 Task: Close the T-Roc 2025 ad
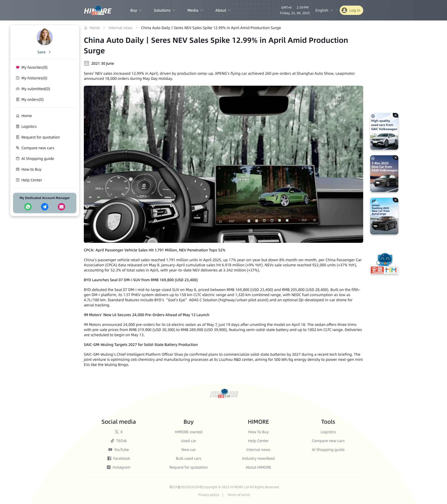coord(396,158)
